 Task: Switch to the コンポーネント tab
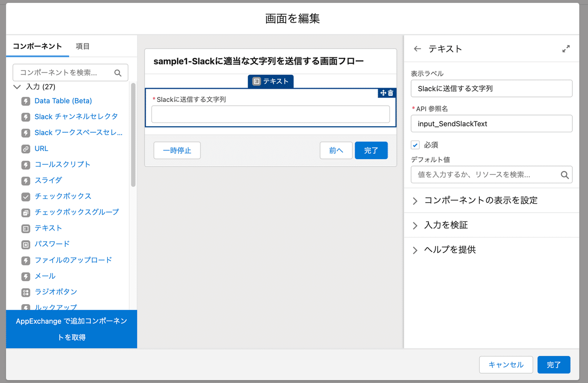(37, 47)
